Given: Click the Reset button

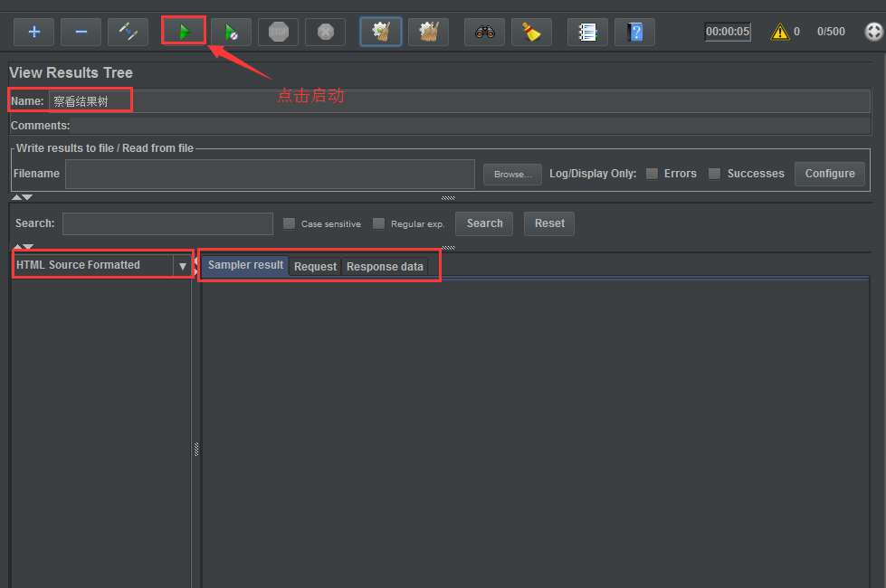Looking at the screenshot, I should 549,223.
